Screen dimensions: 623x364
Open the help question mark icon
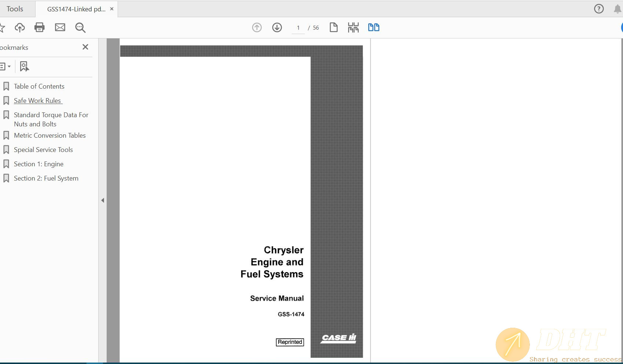coord(599,9)
